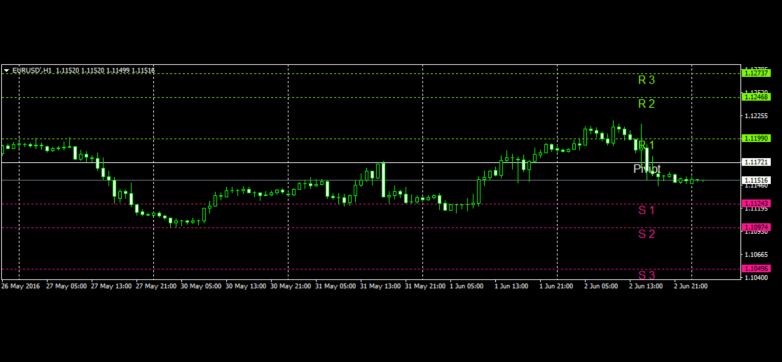Screen dimensions: 782x362
Task: Select the pink 1.10496 price tag
Action: point(757,269)
